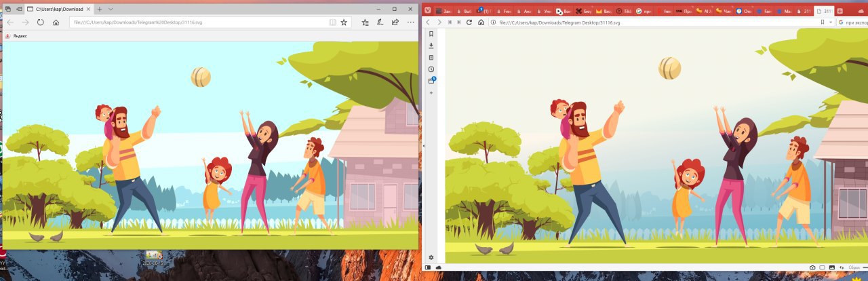The width and height of the screenshot is (868, 281).
Task: Click Vivaldi search field starting 'при экспор'
Action: [852, 22]
